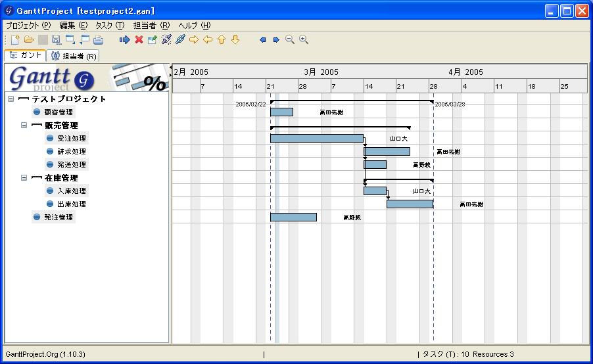Click the new task blue arrow icon
The image size is (593, 364).
125,40
